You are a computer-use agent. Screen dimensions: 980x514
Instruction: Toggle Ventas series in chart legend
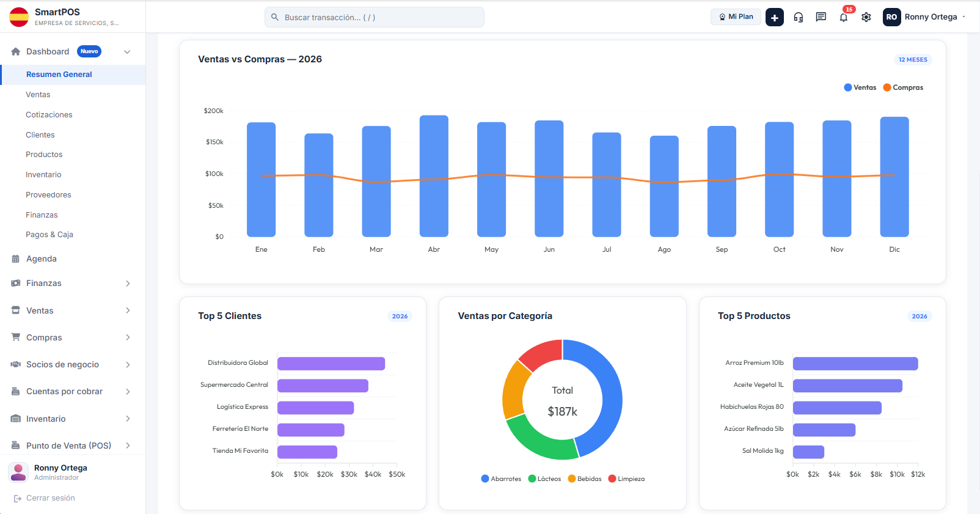(860, 87)
